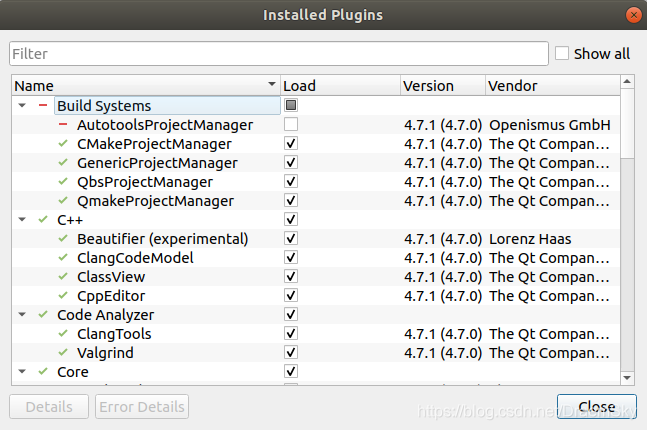The image size is (647, 430).
Task: Click the Version column header
Action: (443, 86)
